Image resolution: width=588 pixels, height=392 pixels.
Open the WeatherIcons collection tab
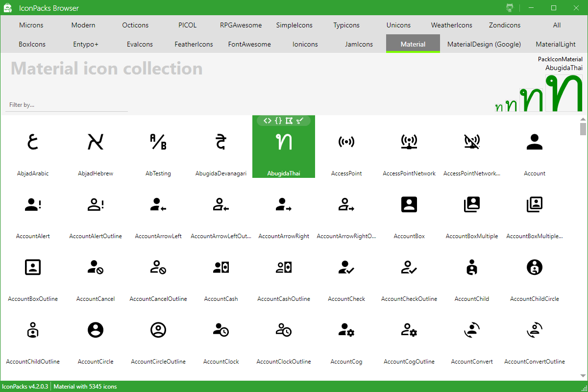[x=451, y=25]
